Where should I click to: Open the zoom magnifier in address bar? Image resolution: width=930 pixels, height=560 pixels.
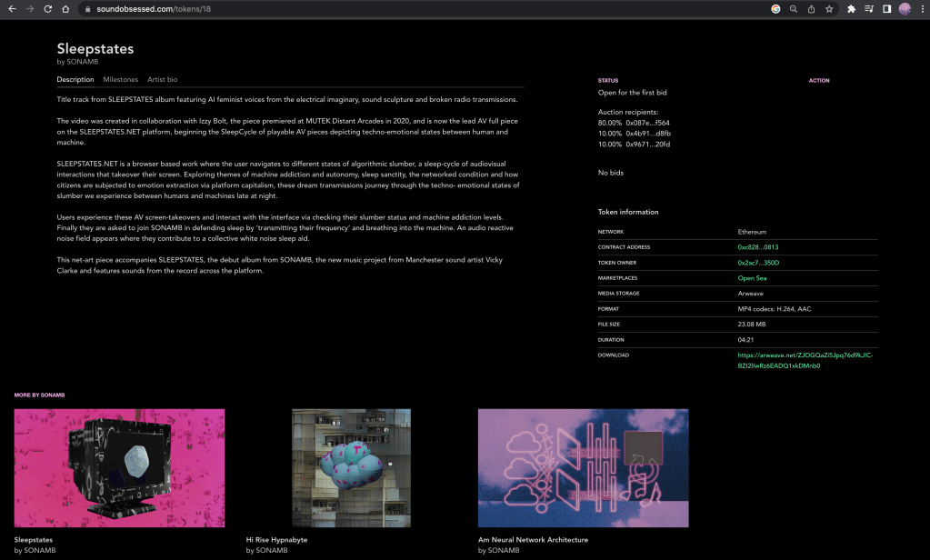[x=794, y=9]
